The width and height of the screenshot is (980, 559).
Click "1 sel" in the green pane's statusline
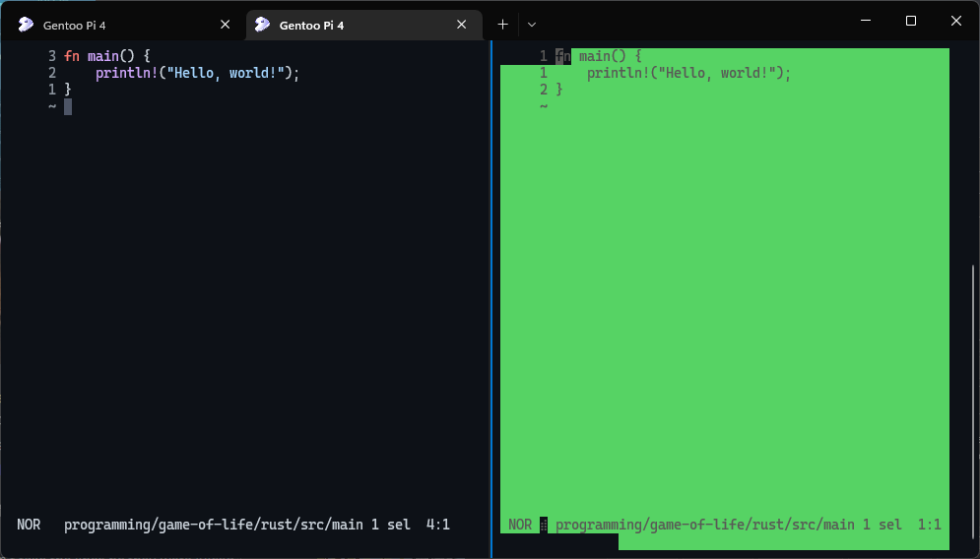click(x=882, y=525)
